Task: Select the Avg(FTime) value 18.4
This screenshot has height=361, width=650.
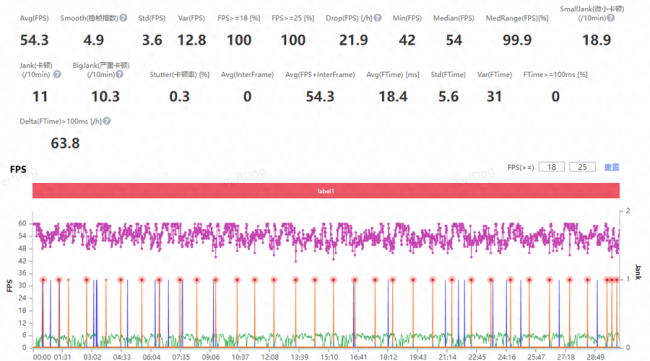Action: (x=393, y=97)
